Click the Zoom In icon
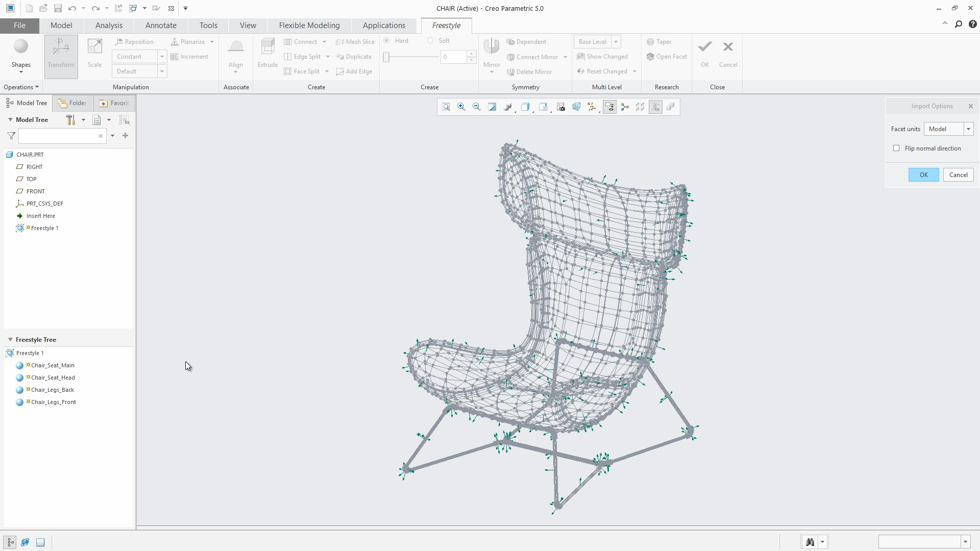 coord(461,107)
